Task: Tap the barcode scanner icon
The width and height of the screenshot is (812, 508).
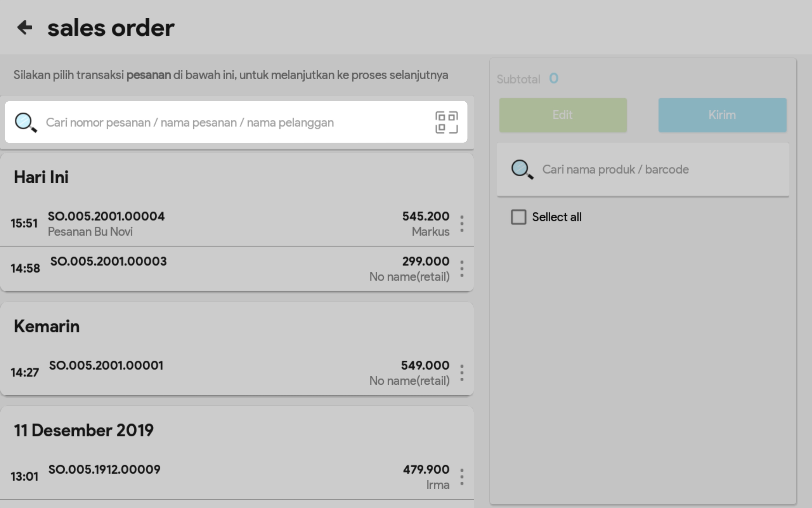Action: click(446, 122)
